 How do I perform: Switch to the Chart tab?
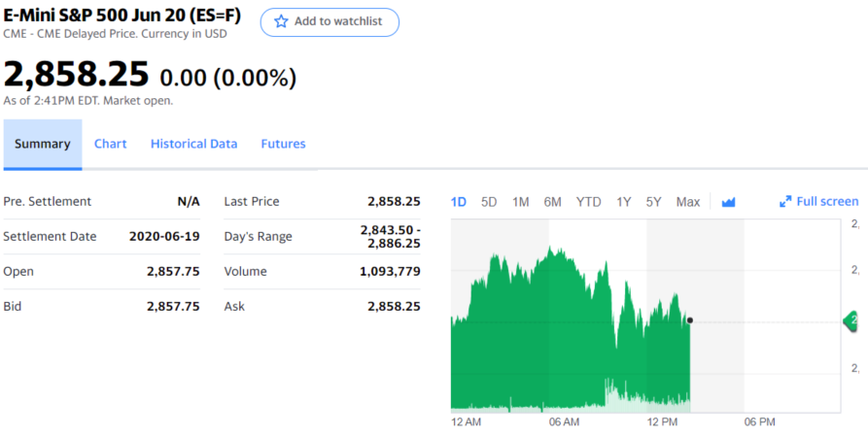pyautogui.click(x=110, y=144)
